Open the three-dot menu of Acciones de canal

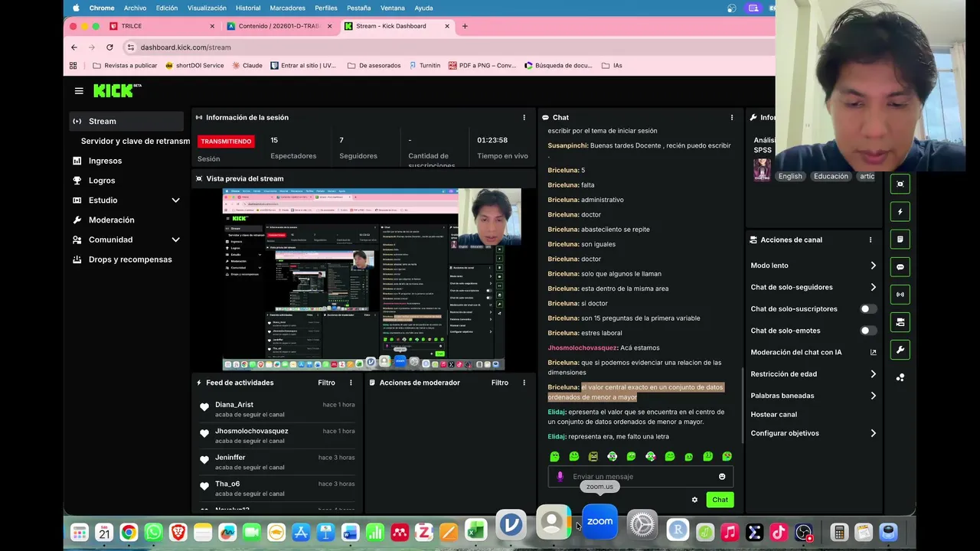pos(871,240)
